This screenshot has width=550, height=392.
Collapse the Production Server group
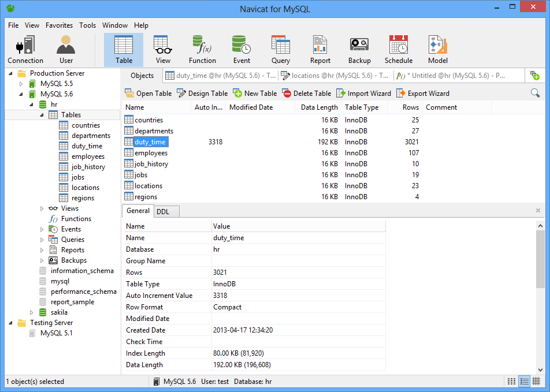coord(10,73)
